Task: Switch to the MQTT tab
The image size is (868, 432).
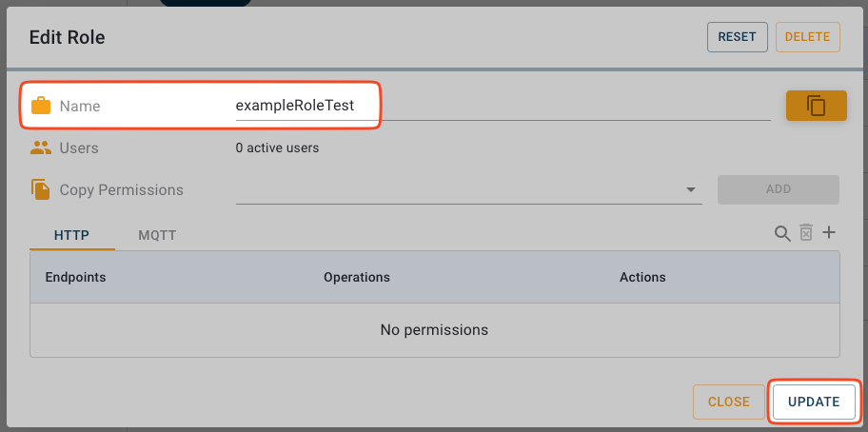Action: click(157, 234)
